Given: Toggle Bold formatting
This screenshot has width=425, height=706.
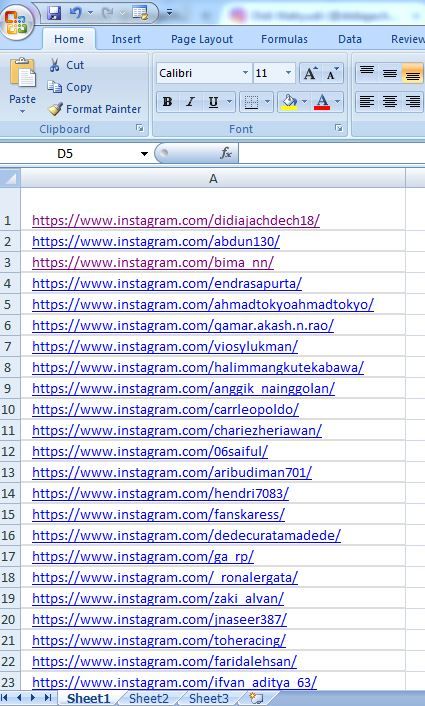Looking at the screenshot, I should pos(167,102).
